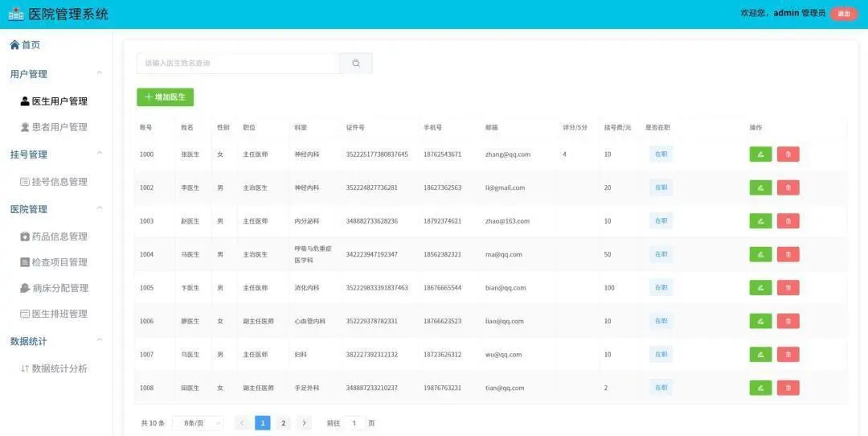Delete doctor 1006 with red trash icon
868x436 pixels.
(x=788, y=321)
